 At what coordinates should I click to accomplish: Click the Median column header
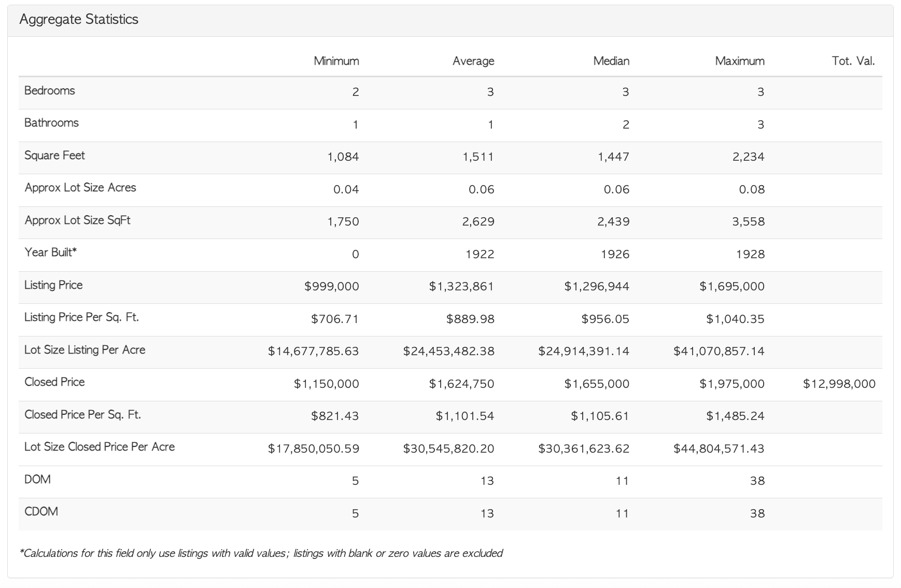[611, 61]
